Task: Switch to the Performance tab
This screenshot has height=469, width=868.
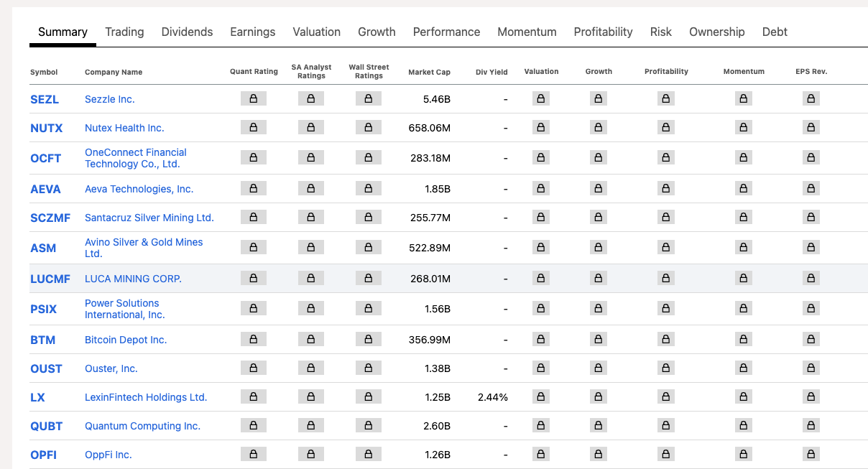Action: pyautogui.click(x=446, y=32)
